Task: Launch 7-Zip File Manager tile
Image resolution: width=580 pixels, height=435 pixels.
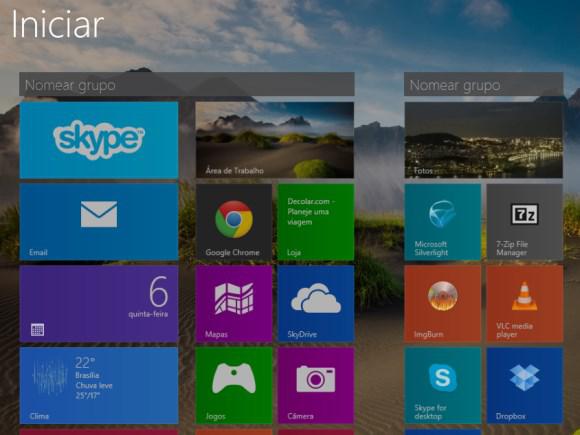Action: [x=525, y=222]
